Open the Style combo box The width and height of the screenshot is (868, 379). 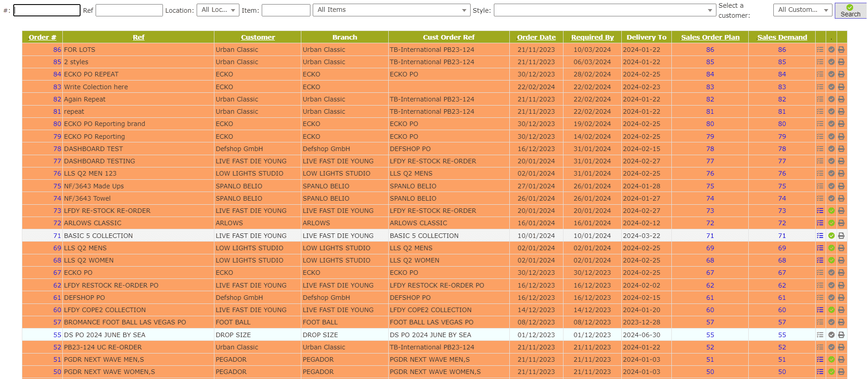point(604,10)
